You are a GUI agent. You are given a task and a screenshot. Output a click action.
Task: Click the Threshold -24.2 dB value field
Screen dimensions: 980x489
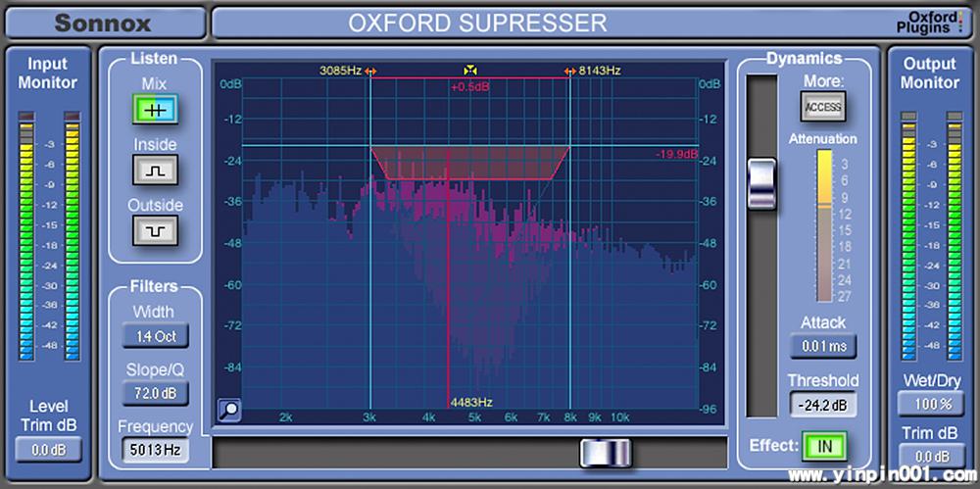(823, 404)
